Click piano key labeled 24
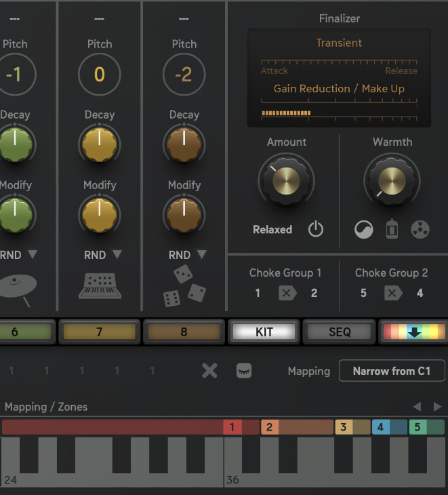This screenshot has height=495, width=448. pyautogui.click(x=10, y=479)
